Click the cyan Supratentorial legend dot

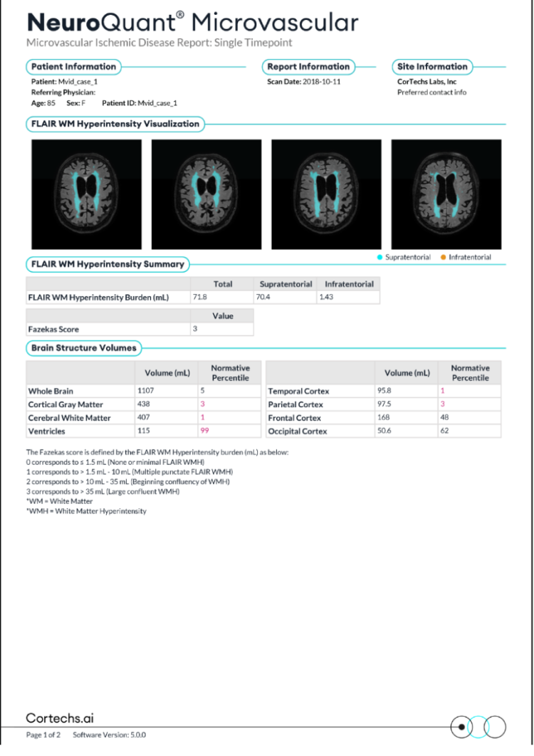coord(379,257)
